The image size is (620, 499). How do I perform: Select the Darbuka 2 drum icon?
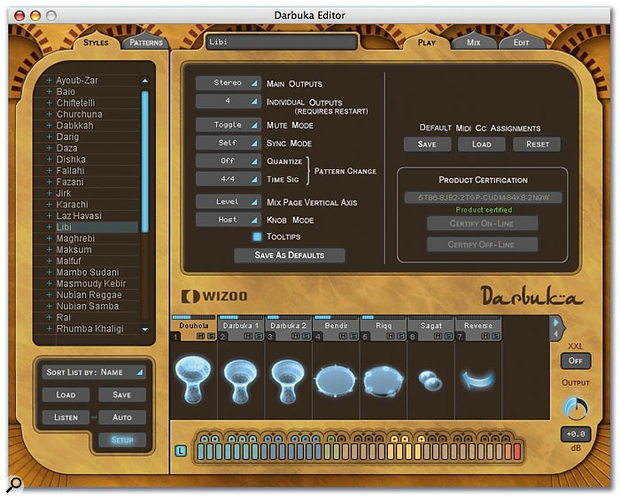tap(288, 380)
